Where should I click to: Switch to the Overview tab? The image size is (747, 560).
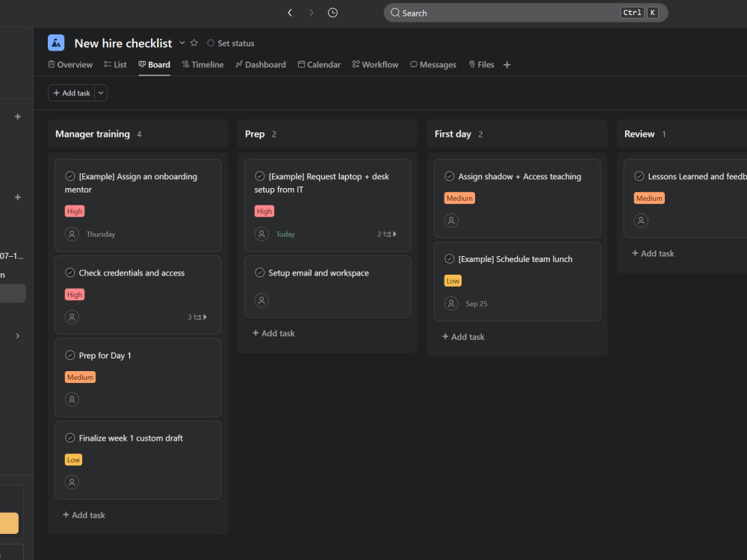[70, 65]
